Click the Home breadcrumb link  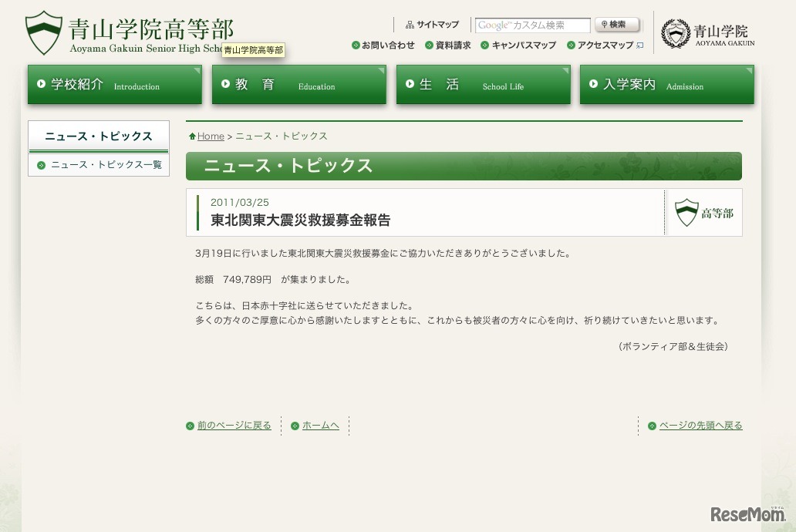click(211, 136)
